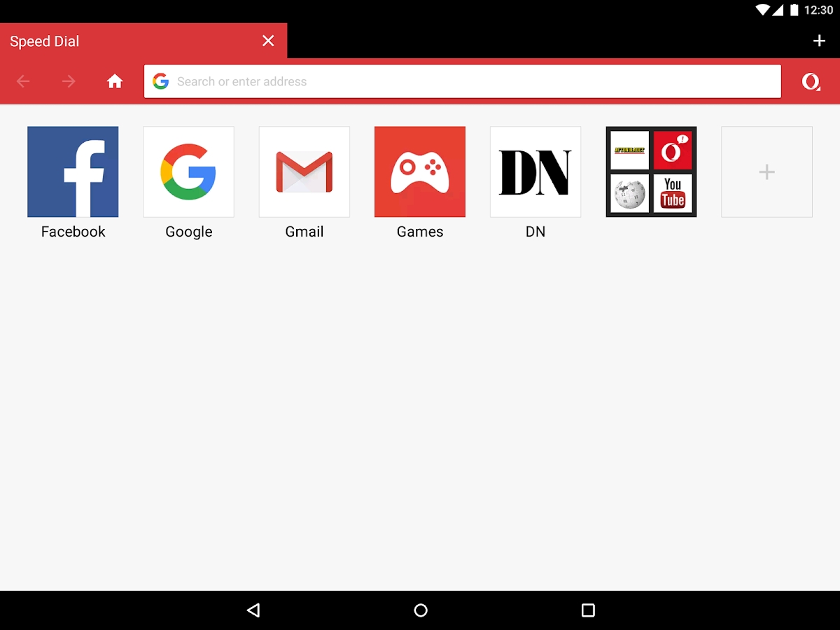Click the Games label text
This screenshot has width=840, height=630.
(420, 232)
